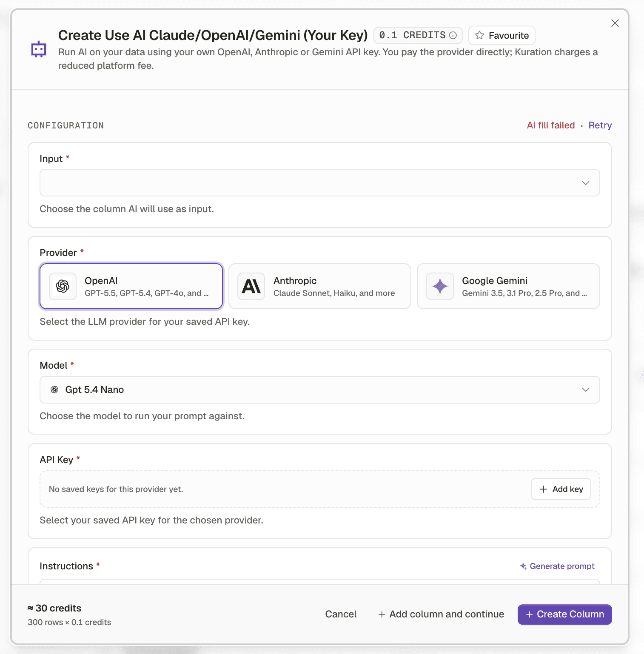The height and width of the screenshot is (654, 644).
Task: Generate a prompt for Instructions
Action: pos(557,566)
